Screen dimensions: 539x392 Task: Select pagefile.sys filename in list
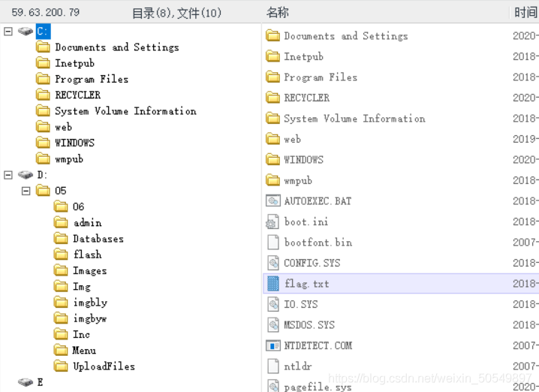(x=318, y=387)
